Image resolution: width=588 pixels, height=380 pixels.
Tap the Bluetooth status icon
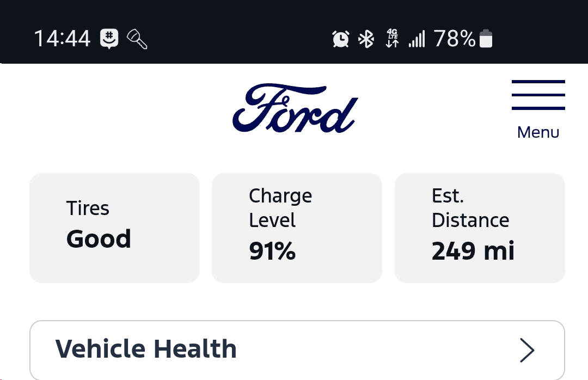tap(366, 39)
